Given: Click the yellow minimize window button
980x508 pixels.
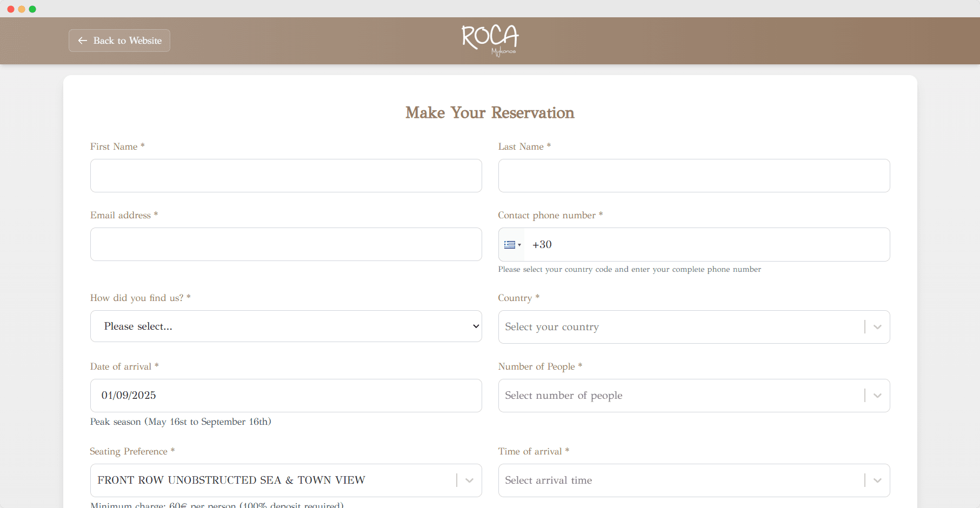Looking at the screenshot, I should click(22, 9).
